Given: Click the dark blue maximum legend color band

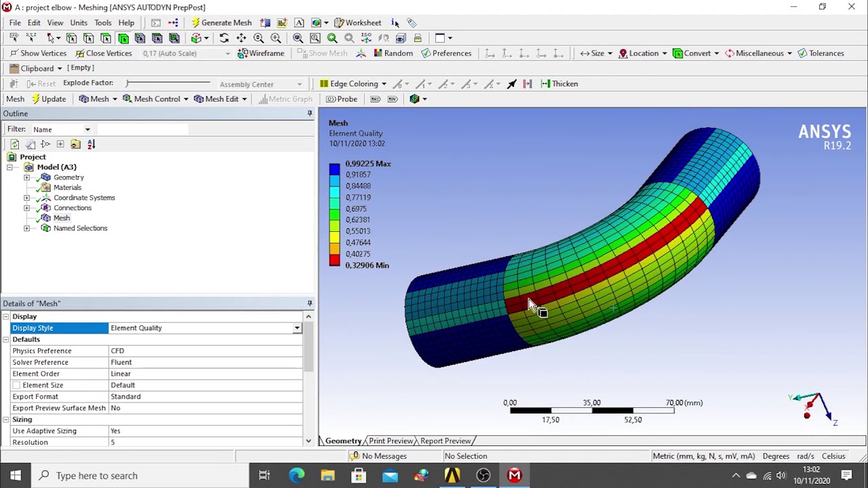Looking at the screenshot, I should click(334, 169).
